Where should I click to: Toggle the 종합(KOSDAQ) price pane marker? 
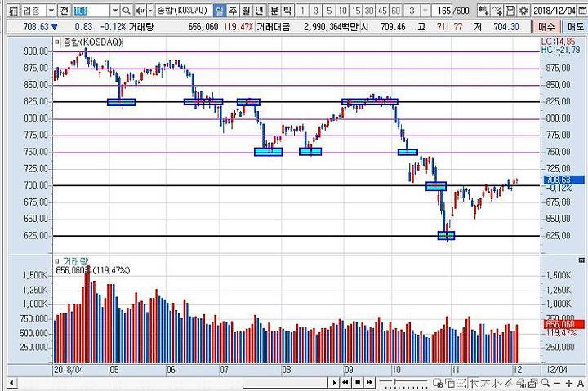tap(57, 42)
